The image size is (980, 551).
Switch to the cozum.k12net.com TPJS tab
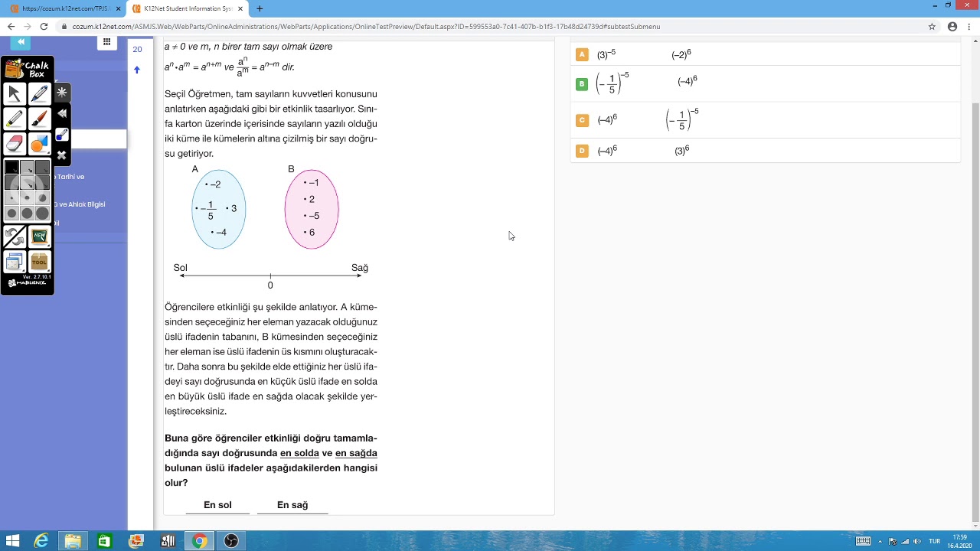tap(64, 8)
